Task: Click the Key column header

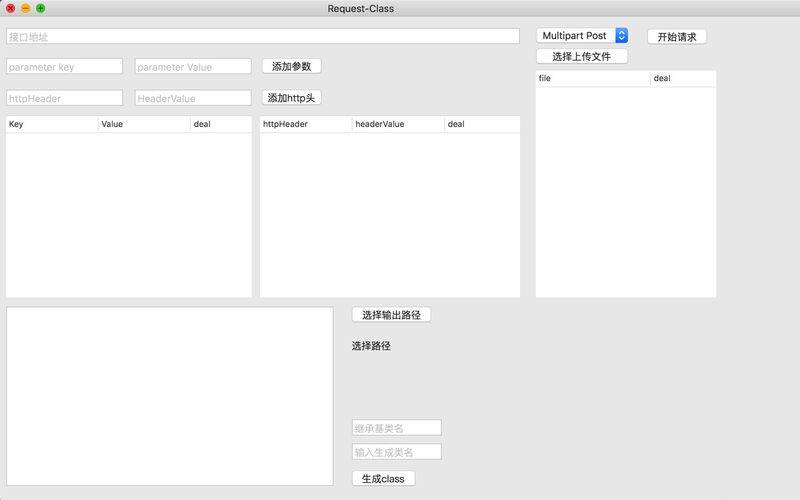Action: (52, 124)
